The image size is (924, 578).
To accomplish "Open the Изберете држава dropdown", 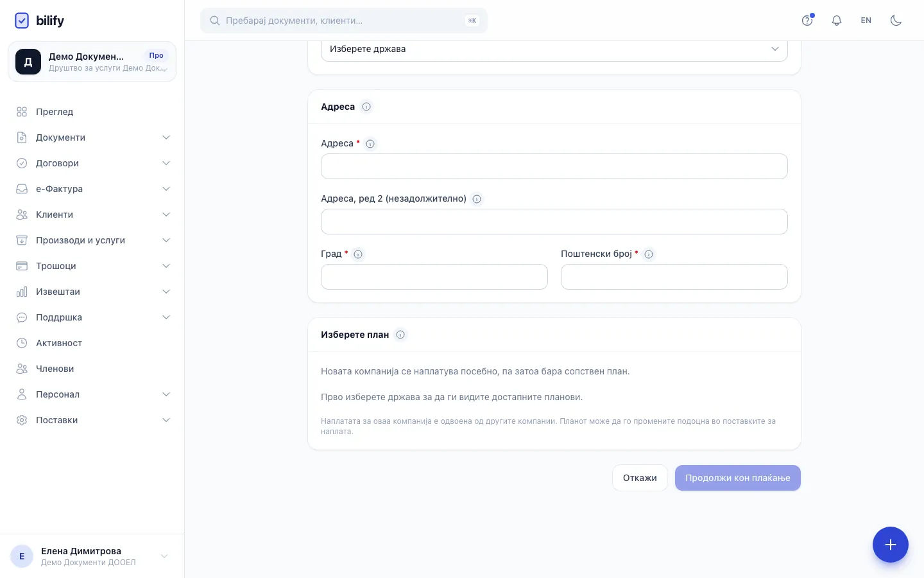I will (x=554, y=49).
